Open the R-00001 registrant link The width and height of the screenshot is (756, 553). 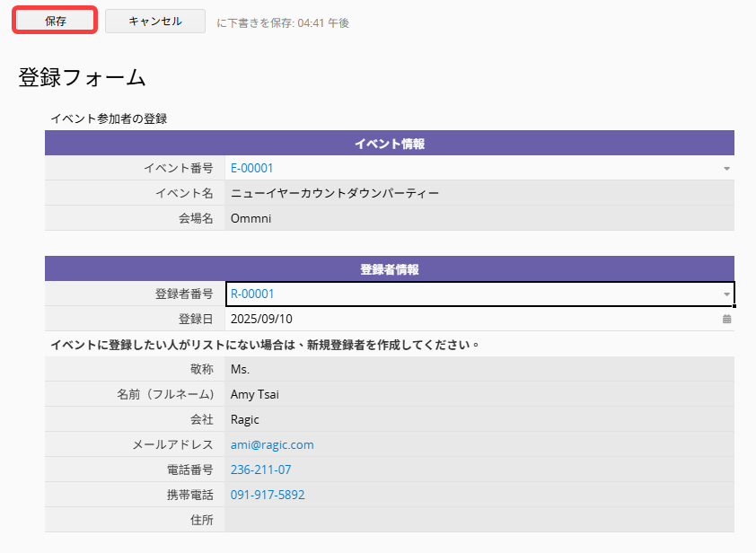point(252,294)
